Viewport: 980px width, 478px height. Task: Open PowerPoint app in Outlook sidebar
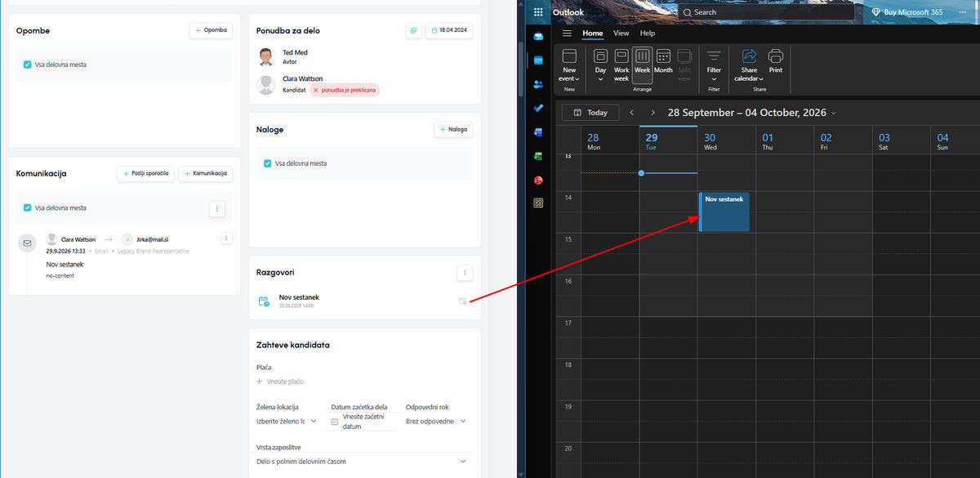(538, 180)
